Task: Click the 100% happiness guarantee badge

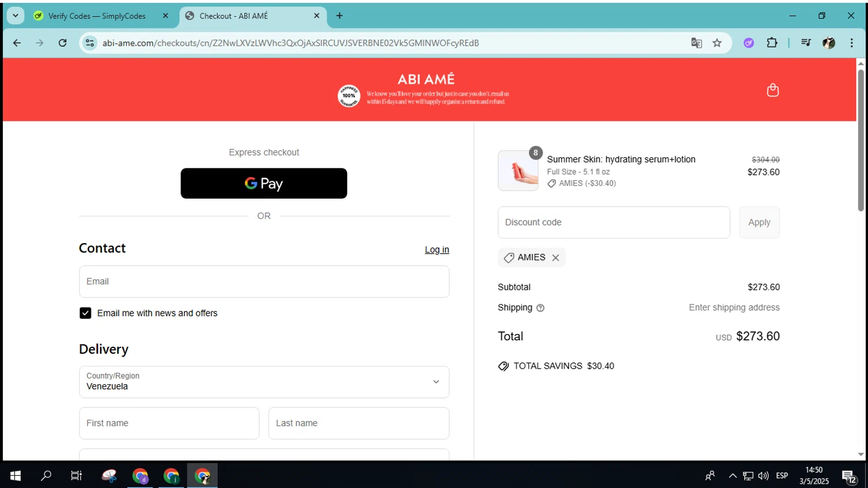Action: (x=349, y=96)
